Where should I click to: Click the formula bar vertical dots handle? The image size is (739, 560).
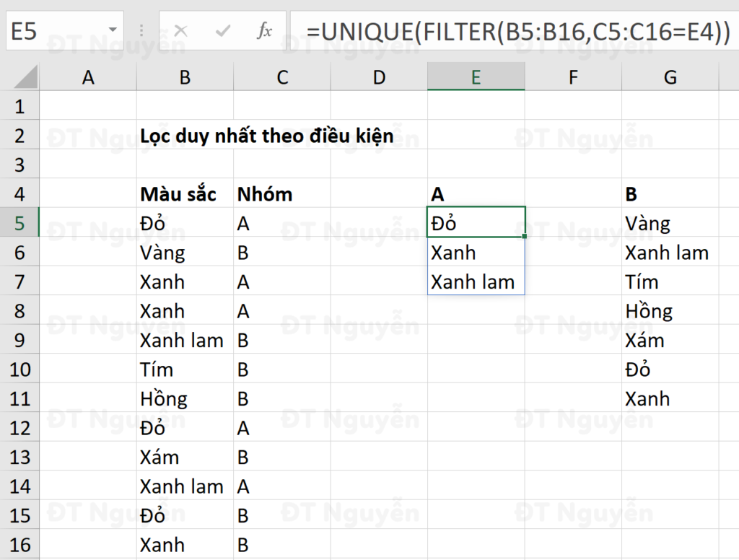tap(141, 31)
